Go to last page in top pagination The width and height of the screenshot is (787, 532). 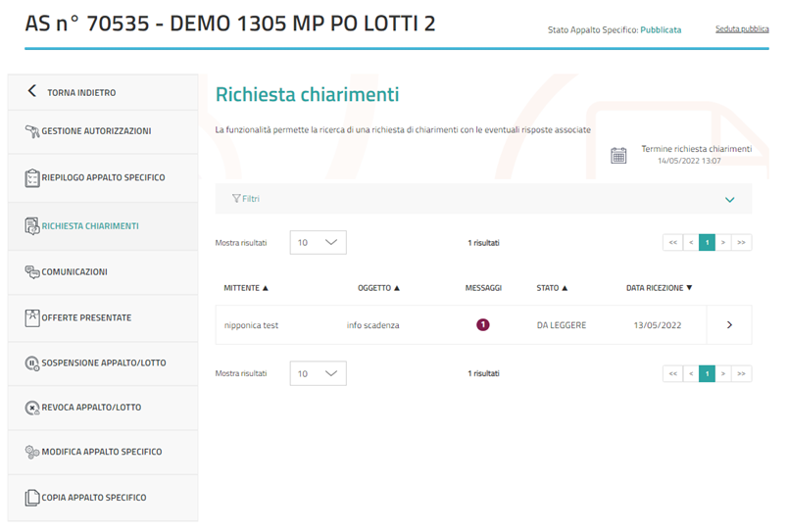pyautogui.click(x=742, y=242)
